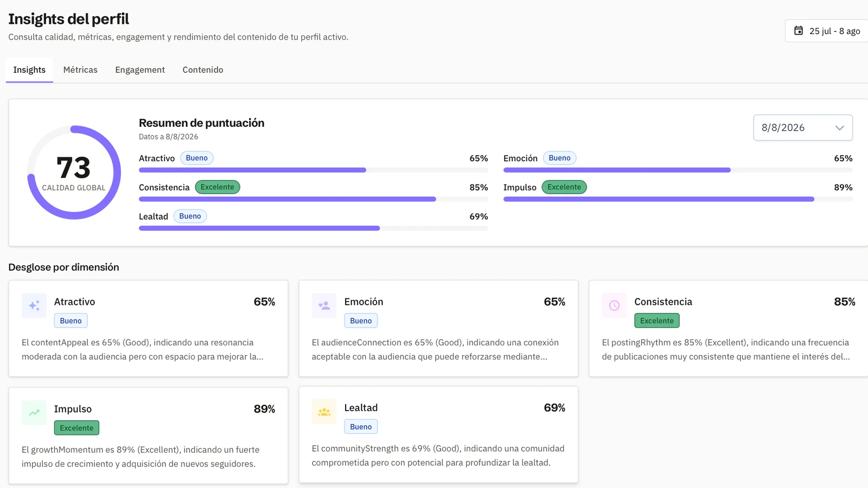Click the 'El communityStrength es 69%' description
Screen dimensions: 868x488
tap(438, 455)
